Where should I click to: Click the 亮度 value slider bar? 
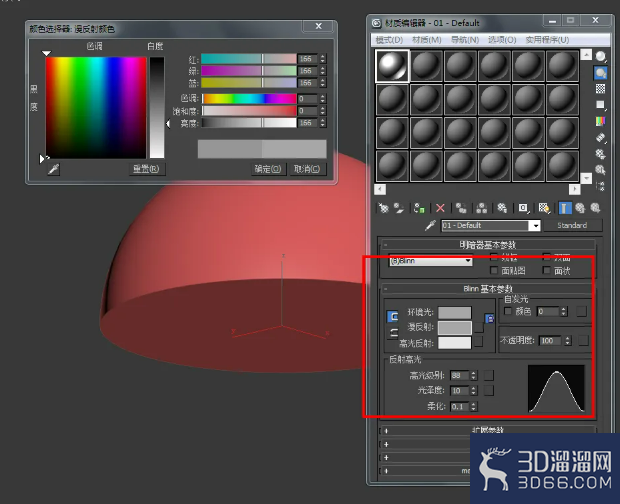click(249, 123)
